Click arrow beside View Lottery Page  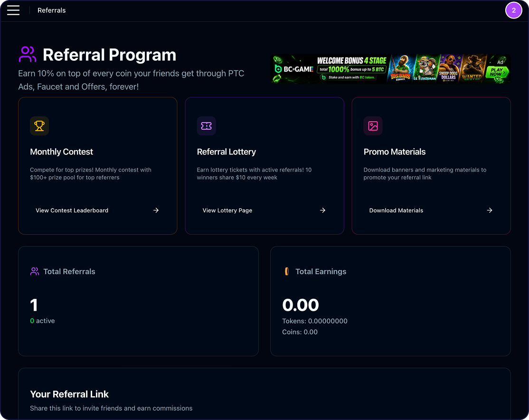tap(322, 210)
